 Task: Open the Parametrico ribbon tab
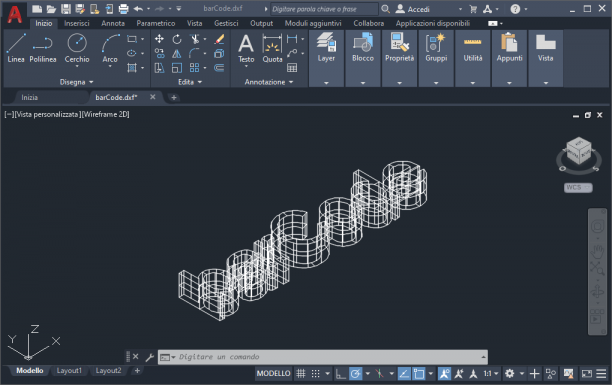pyautogui.click(x=156, y=23)
